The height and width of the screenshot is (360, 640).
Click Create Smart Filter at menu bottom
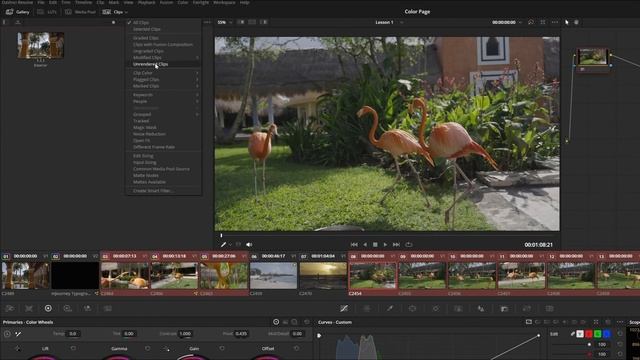[x=163, y=191]
